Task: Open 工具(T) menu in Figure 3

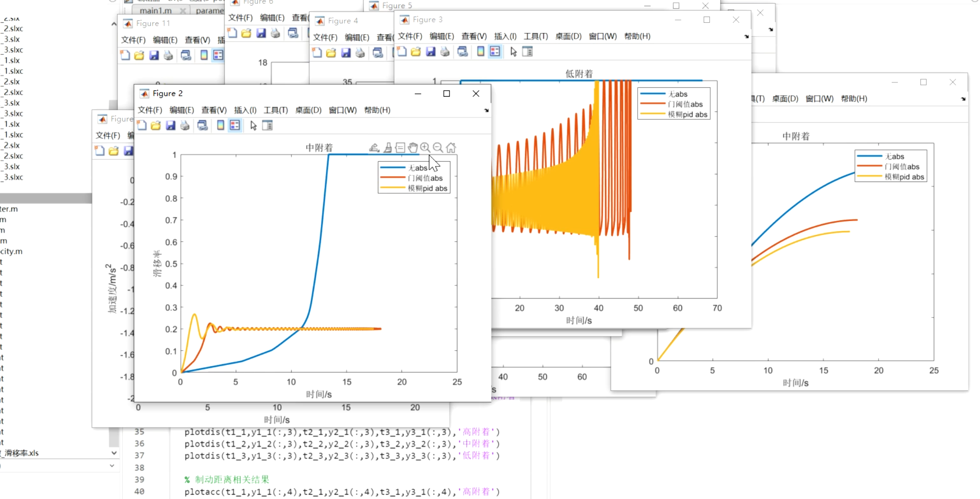Action: (535, 36)
